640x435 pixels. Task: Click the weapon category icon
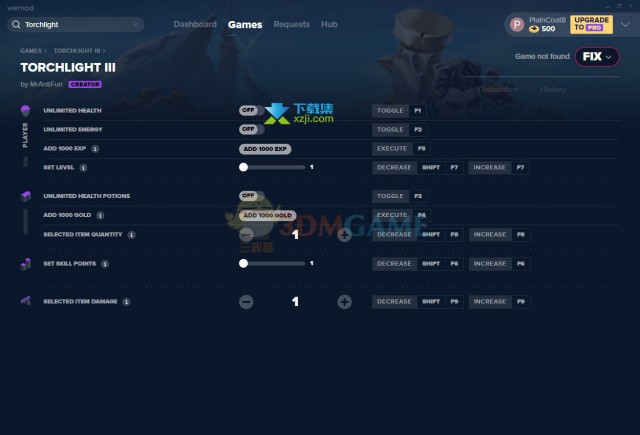[26, 301]
